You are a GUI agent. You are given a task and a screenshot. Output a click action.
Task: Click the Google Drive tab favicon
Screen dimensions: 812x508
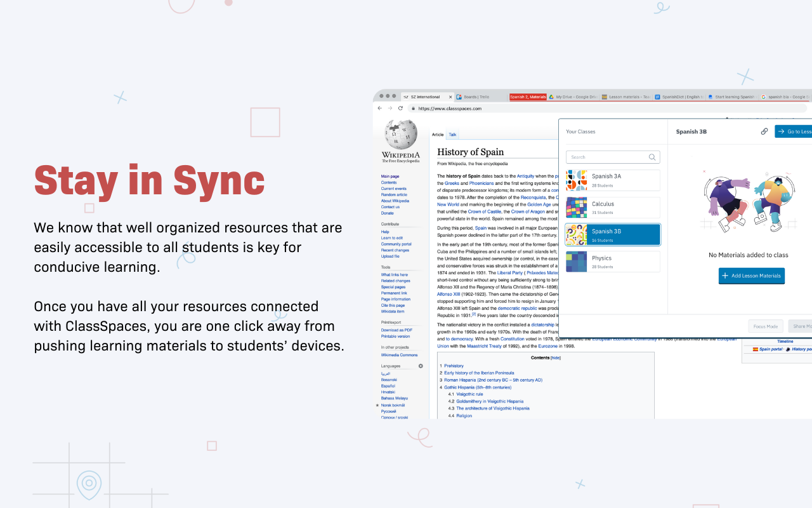(552, 97)
